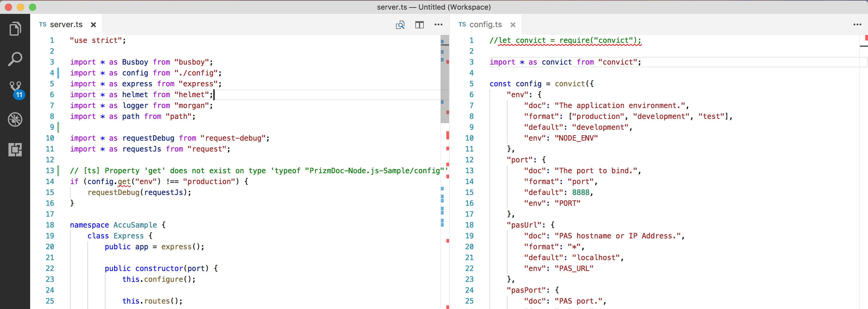Click "localhost" default value
The width and height of the screenshot is (868, 309).
(596, 257)
